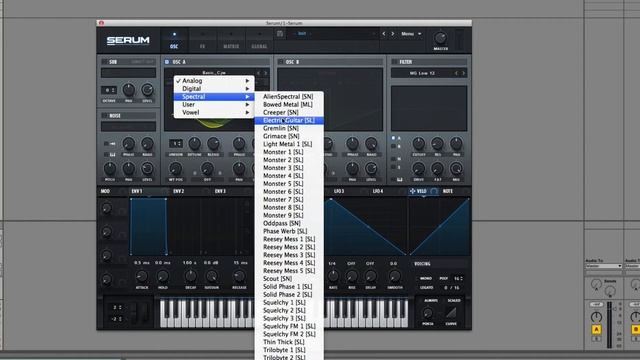The image size is (640, 360).
Task: Select Monster 5 [SL] wavetable
Action: click(289, 184)
